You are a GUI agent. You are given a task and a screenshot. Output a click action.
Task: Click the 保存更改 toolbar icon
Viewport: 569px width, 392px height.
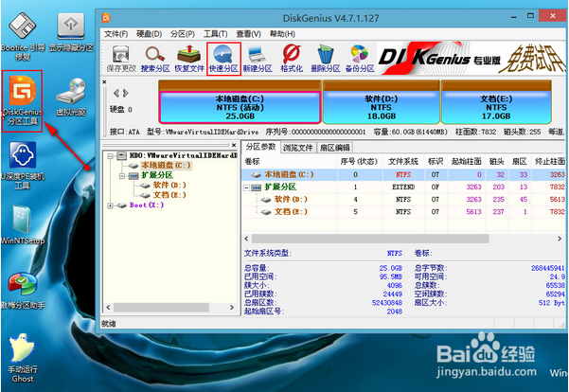[121, 58]
